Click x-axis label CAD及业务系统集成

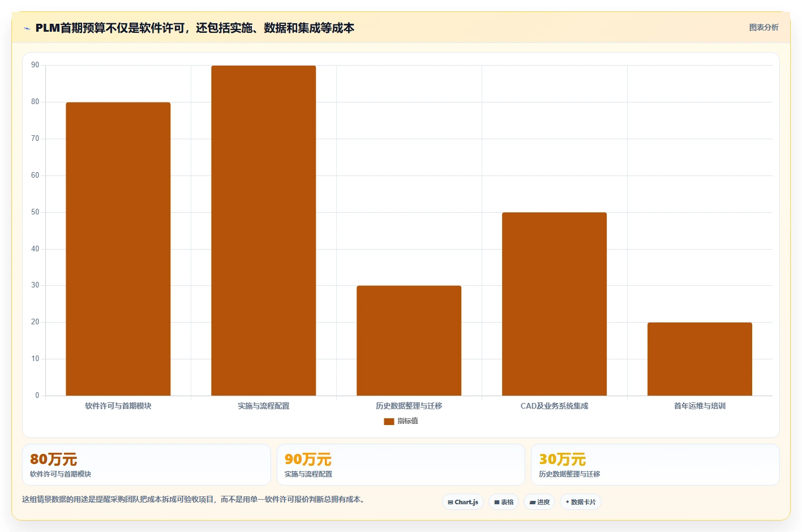tap(555, 406)
